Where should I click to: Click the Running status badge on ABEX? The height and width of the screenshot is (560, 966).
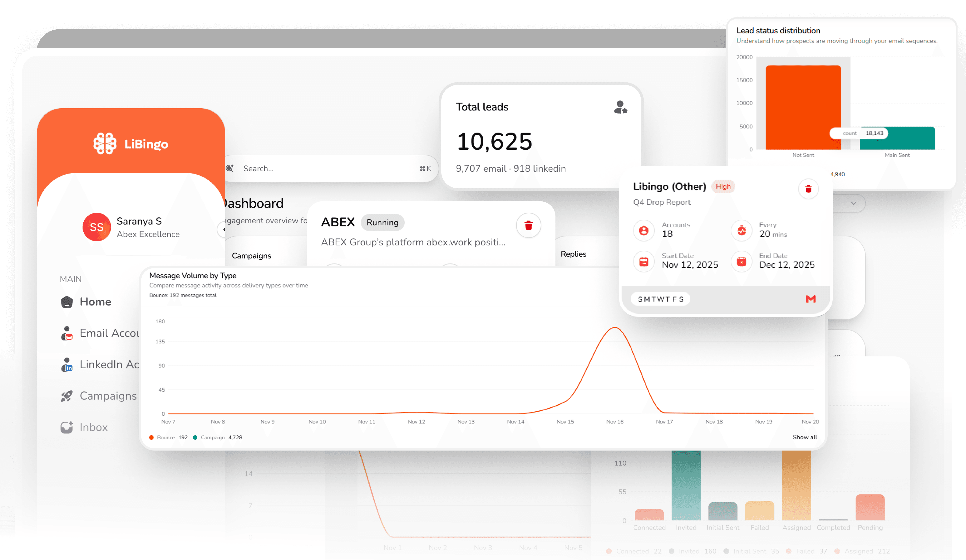point(382,223)
